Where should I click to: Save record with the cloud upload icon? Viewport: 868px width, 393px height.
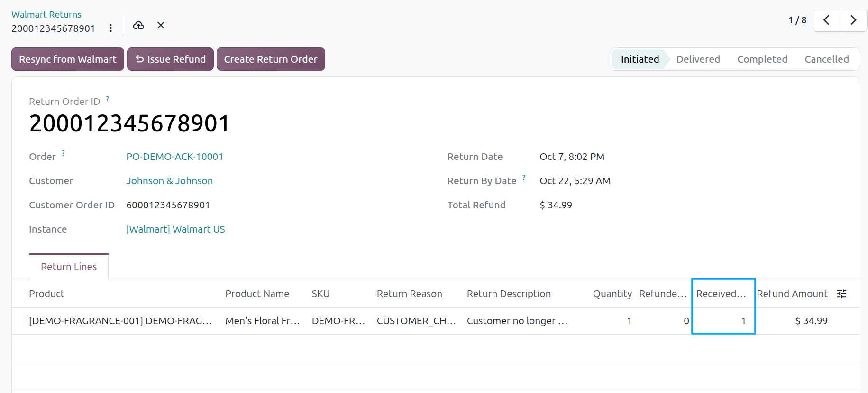coord(138,25)
